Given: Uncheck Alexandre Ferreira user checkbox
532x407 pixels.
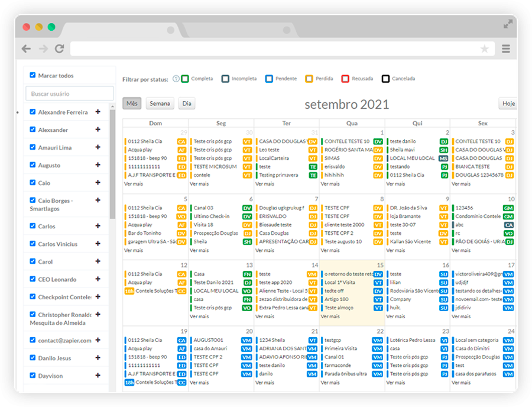Looking at the screenshot, I should click(33, 112).
